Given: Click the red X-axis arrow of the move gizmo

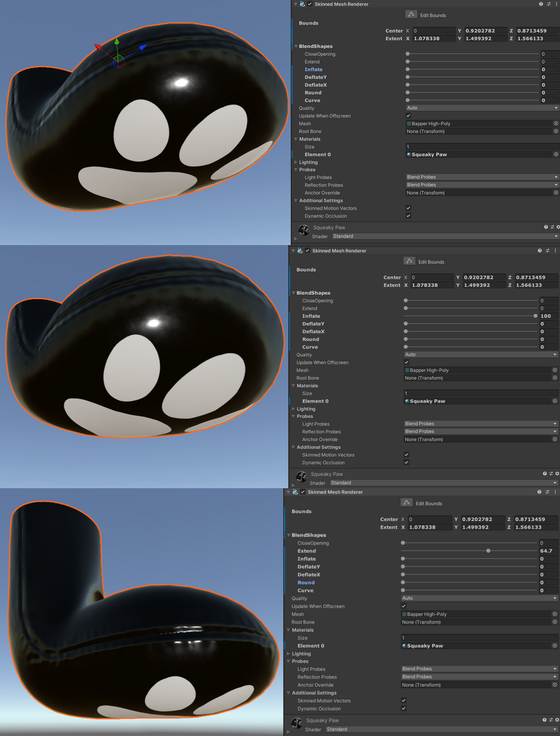Looking at the screenshot, I should click(x=98, y=47).
